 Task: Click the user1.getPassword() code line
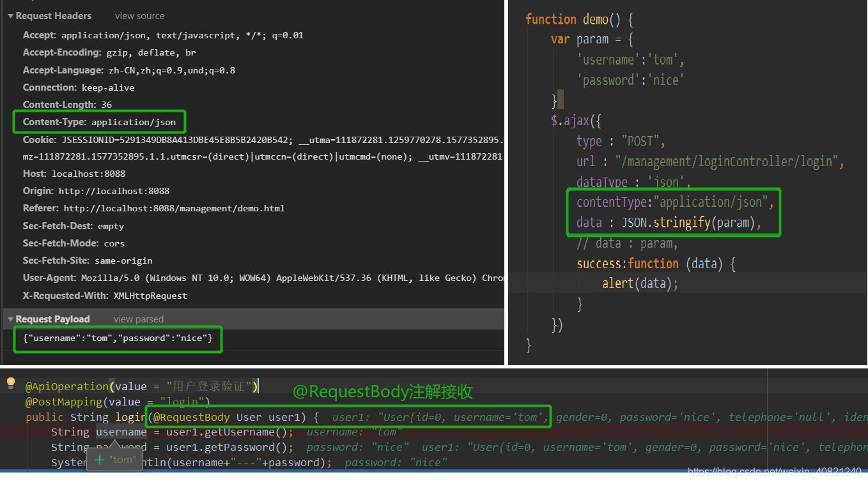[x=173, y=448]
